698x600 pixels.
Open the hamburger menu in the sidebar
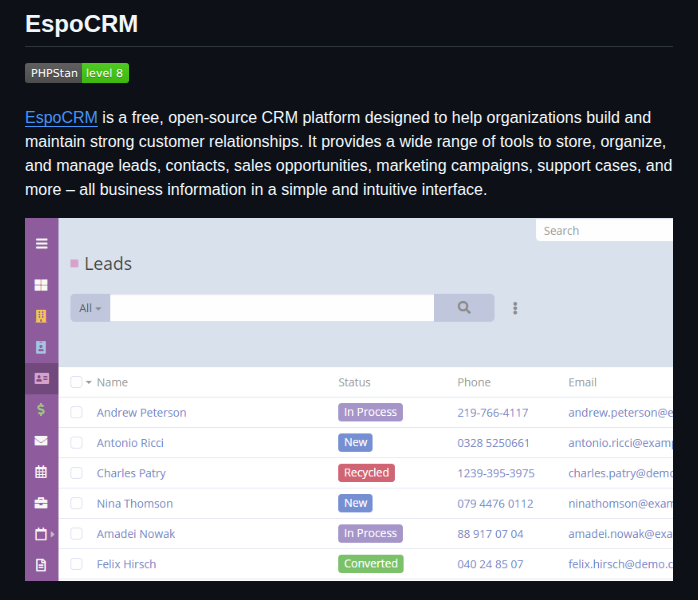pyautogui.click(x=41, y=243)
